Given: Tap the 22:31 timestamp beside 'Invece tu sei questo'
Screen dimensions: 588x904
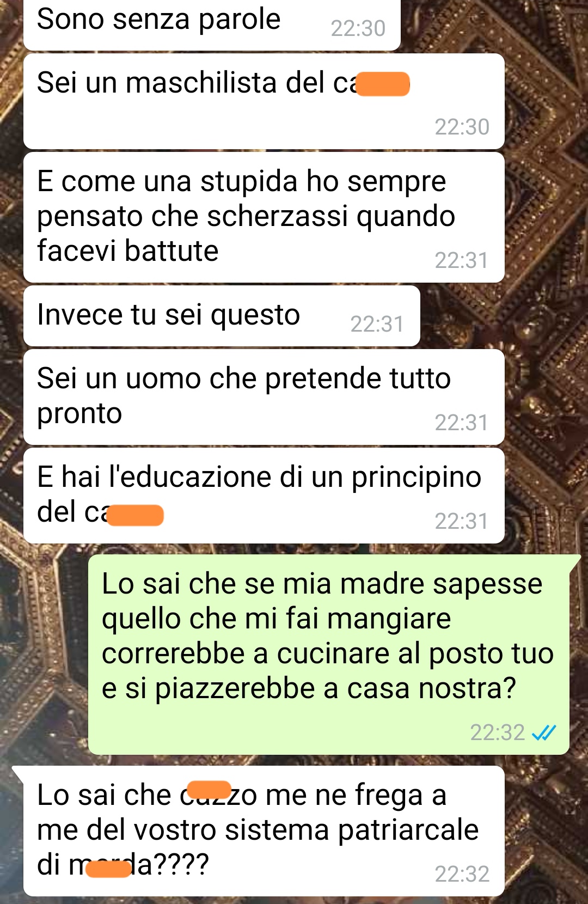Looking at the screenshot, I should (377, 324).
